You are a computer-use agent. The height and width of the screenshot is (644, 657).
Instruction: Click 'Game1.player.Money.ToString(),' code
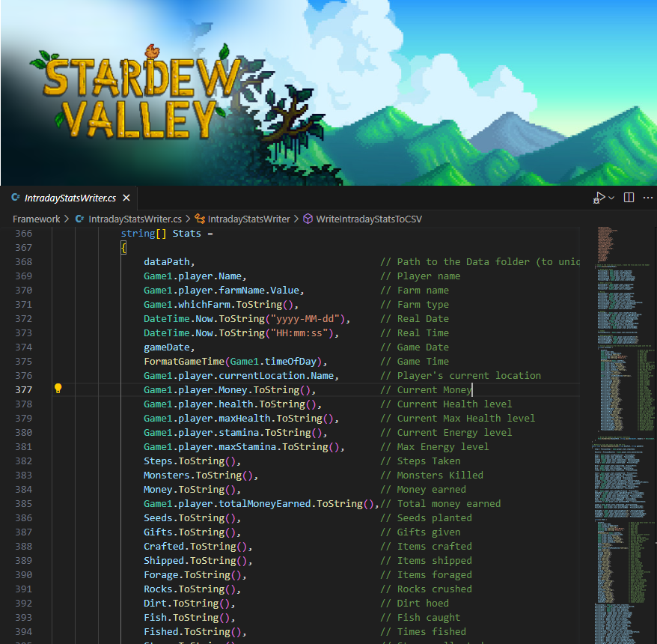pos(230,390)
